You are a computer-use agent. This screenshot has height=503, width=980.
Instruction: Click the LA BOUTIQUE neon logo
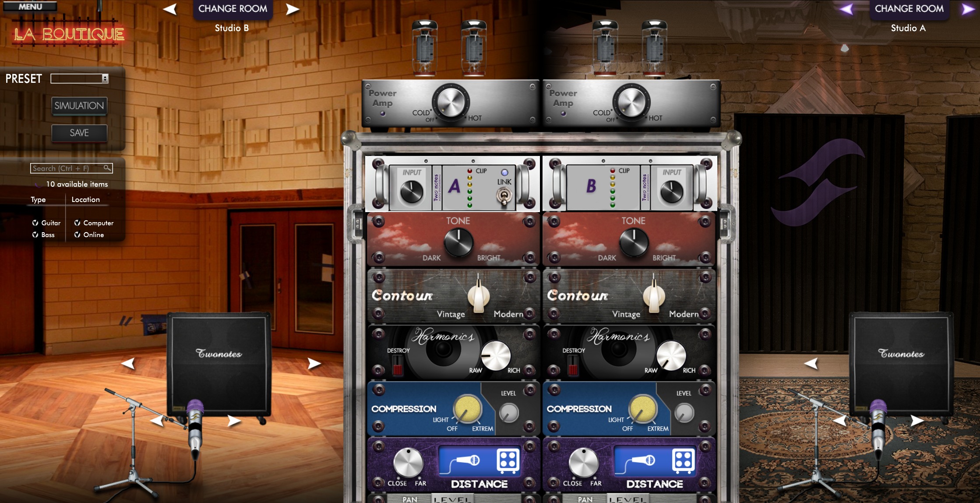click(x=69, y=34)
